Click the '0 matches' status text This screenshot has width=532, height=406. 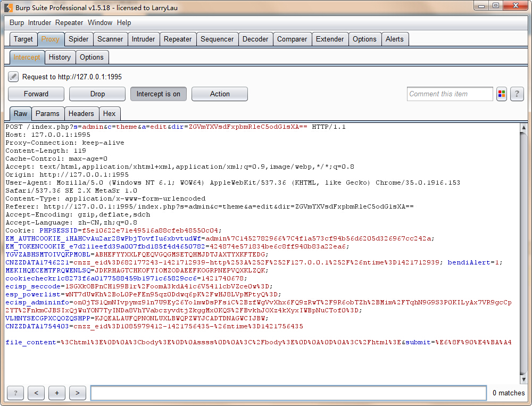click(x=509, y=393)
